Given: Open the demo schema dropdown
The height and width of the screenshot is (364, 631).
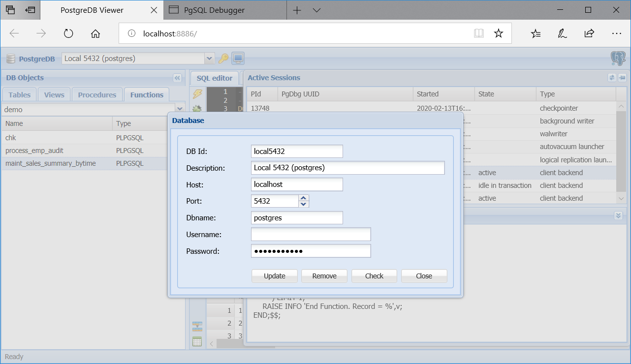Looking at the screenshot, I should pos(180,109).
